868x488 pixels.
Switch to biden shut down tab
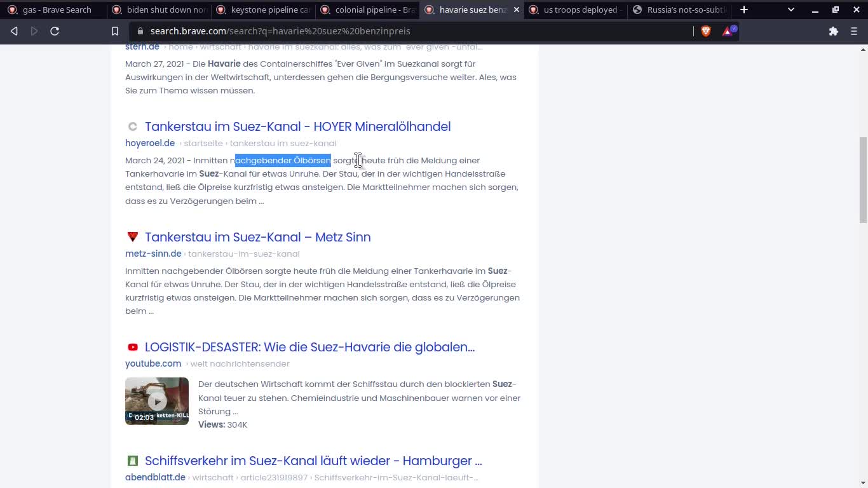tap(158, 10)
